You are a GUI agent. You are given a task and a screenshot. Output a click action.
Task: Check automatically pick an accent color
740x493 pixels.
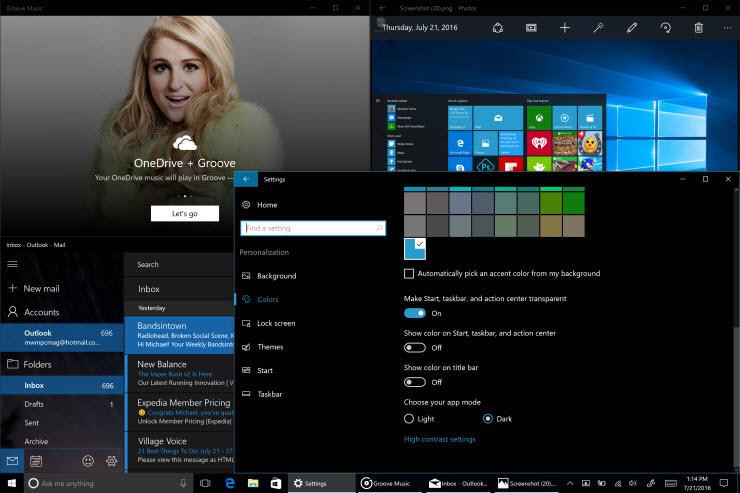point(409,273)
